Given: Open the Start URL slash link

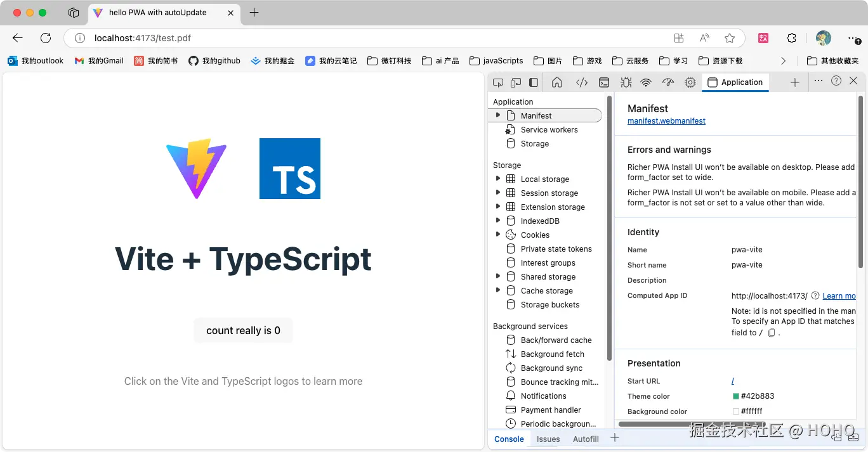Looking at the screenshot, I should [733, 381].
